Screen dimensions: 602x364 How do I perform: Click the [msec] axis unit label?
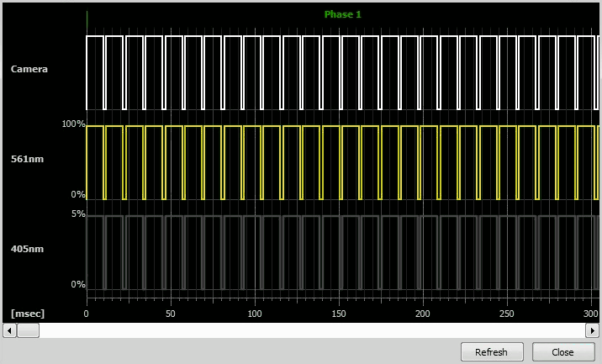coord(28,314)
